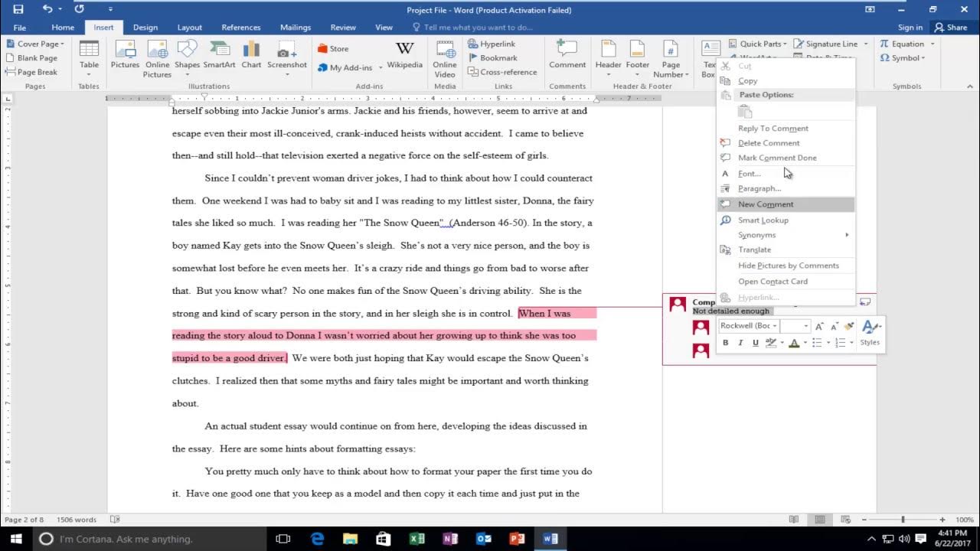Screen dimensions: 980x551
Task: Click the Tell me search box
Action: (472, 28)
